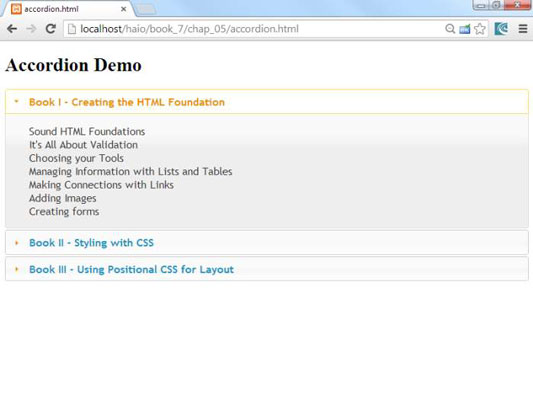Click the Accordion Demo heading
This screenshot has height=400, width=533.
tap(73, 65)
